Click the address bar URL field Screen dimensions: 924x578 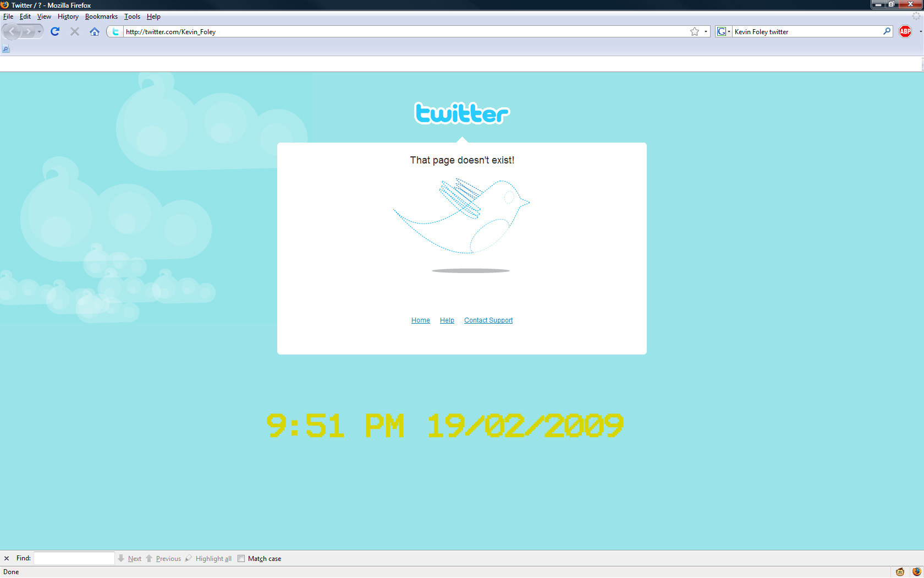coord(385,31)
